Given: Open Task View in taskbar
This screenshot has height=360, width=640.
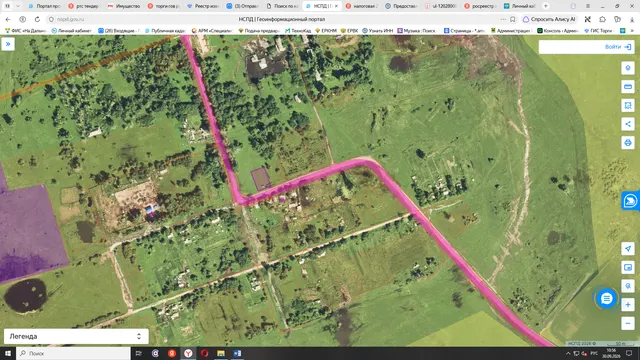Looking at the screenshot, I should coord(138,353).
